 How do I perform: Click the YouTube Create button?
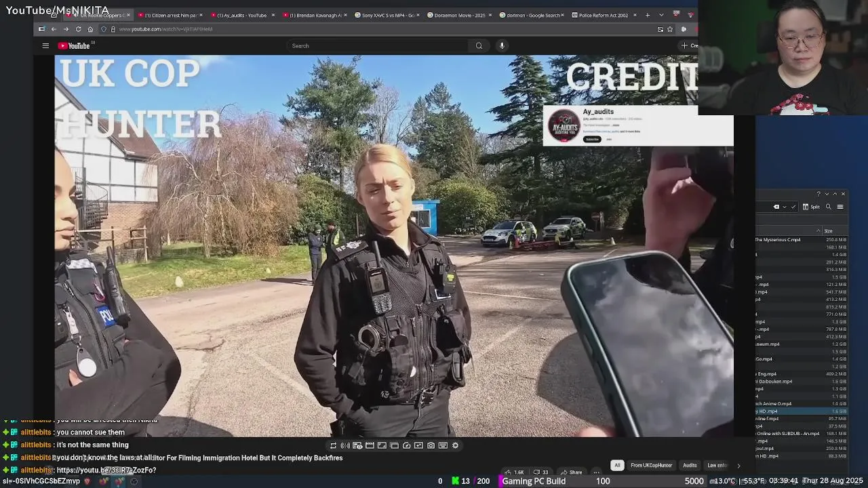pyautogui.click(x=690, y=46)
